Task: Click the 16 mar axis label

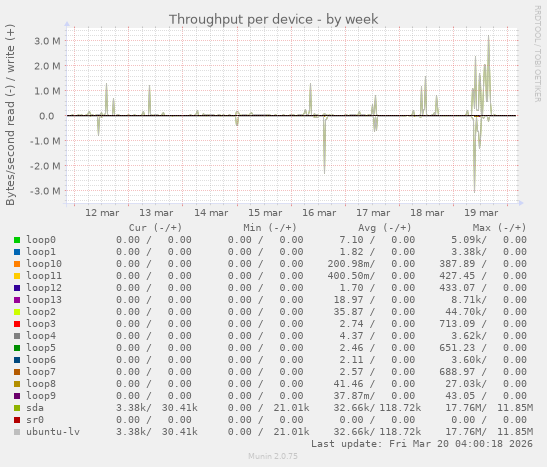Action: pos(319,213)
